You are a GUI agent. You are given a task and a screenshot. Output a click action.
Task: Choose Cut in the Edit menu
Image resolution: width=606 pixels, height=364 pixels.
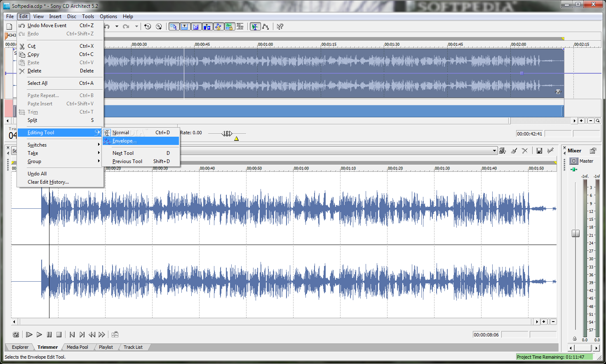(x=60, y=46)
